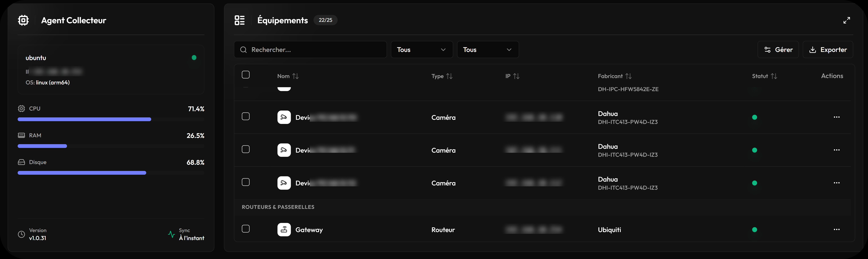Viewport: 868px width, 259px height.
Task: Sort the table by the Nom column
Action: tap(288, 76)
